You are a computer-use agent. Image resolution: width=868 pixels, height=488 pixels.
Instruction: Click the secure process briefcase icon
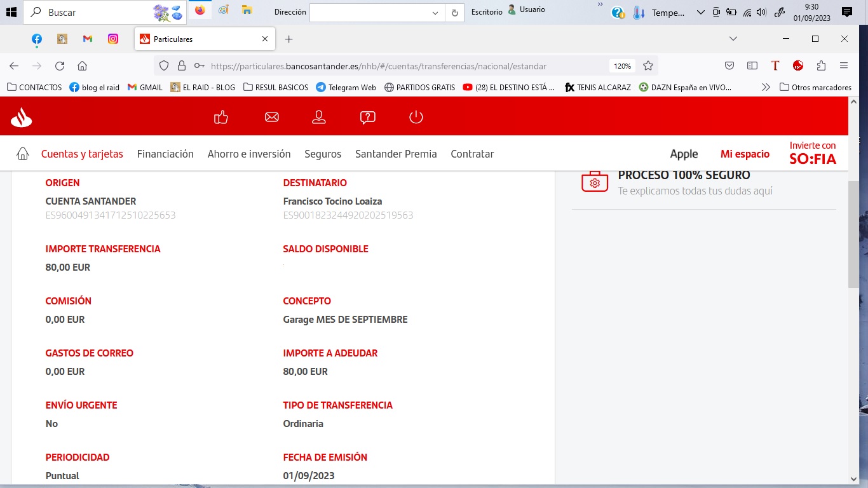click(595, 181)
